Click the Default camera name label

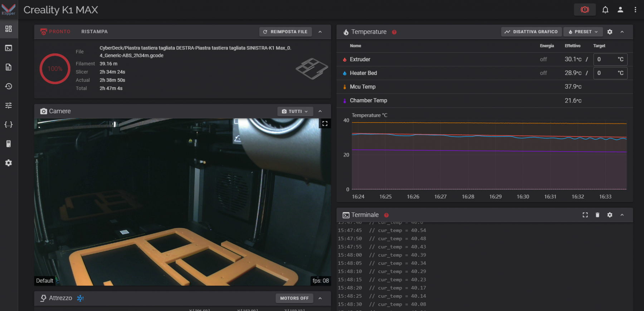coord(45,281)
